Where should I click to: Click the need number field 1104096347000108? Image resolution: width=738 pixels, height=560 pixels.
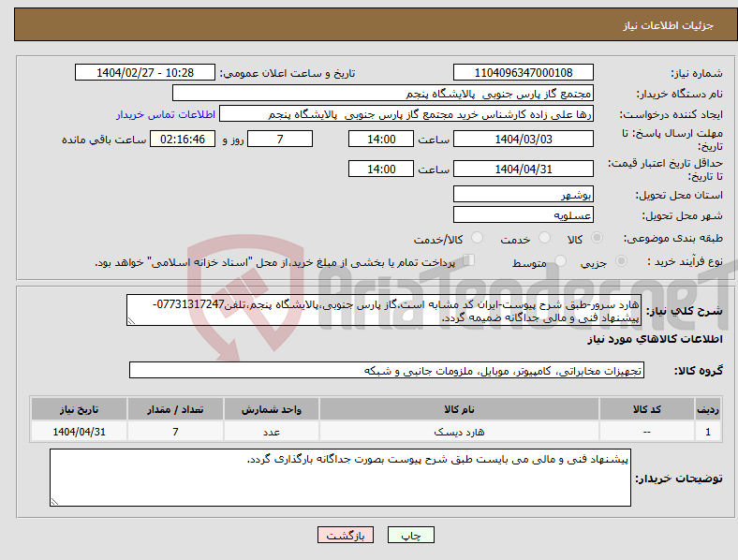tap(523, 73)
